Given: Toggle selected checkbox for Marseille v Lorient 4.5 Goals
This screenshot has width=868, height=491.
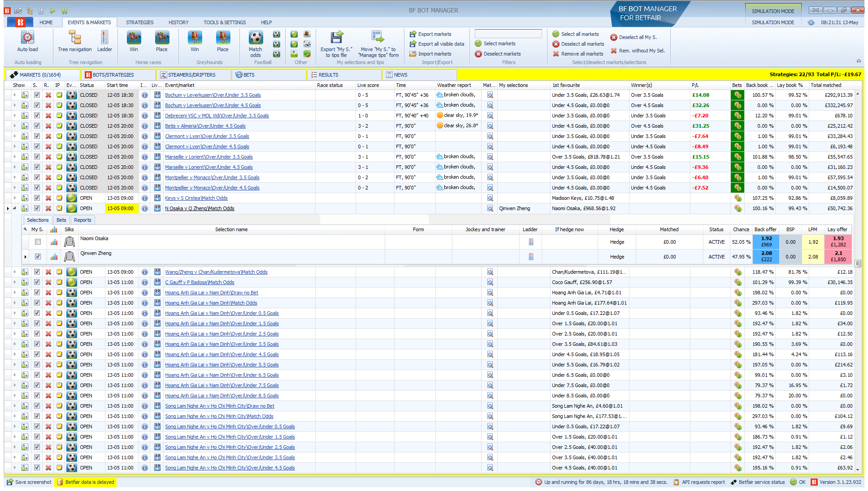Looking at the screenshot, I should point(37,167).
